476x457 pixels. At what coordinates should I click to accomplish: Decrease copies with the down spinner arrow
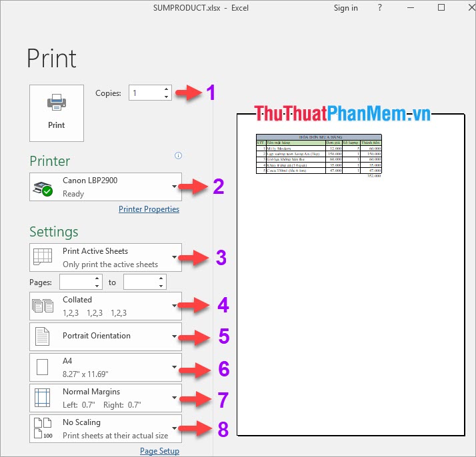click(x=167, y=97)
